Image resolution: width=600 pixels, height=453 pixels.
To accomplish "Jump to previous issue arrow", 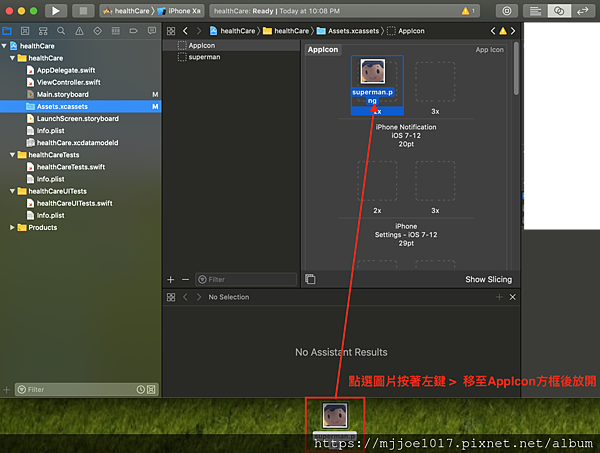I will [x=493, y=31].
